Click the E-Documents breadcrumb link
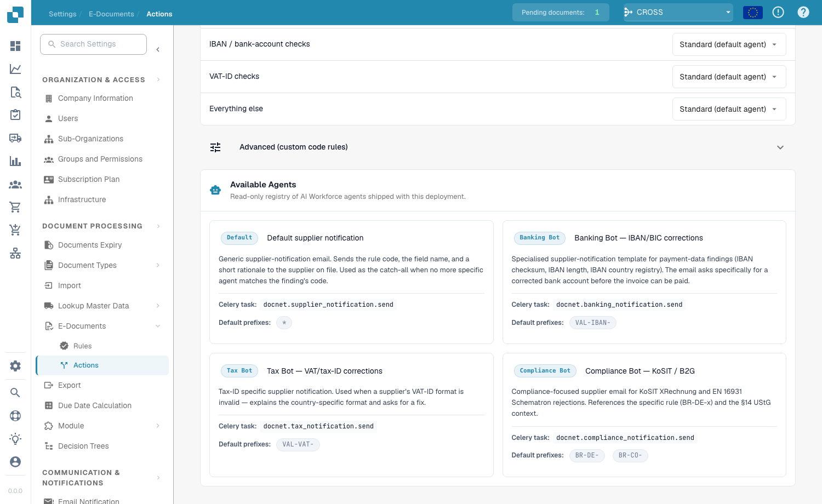Viewport: 822px width, 504px height. (x=111, y=14)
